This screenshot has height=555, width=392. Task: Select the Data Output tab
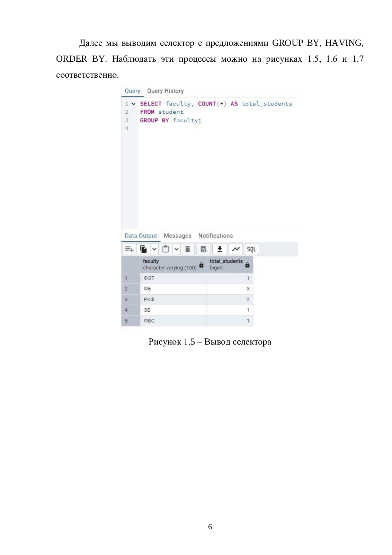pyautogui.click(x=141, y=236)
